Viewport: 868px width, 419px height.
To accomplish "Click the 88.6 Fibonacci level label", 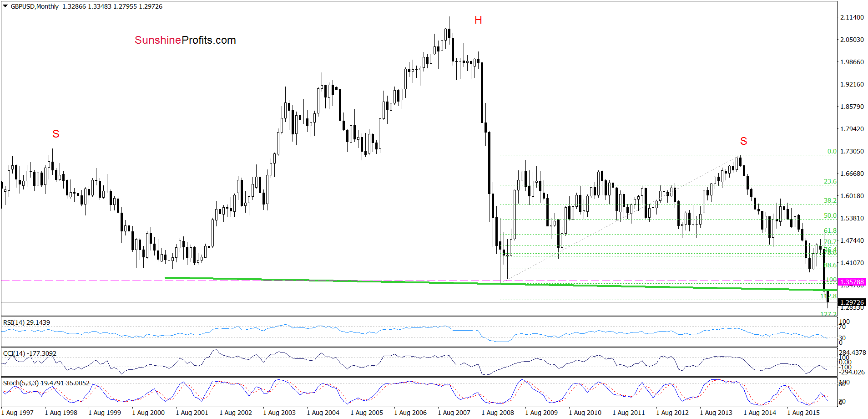I will [x=830, y=265].
